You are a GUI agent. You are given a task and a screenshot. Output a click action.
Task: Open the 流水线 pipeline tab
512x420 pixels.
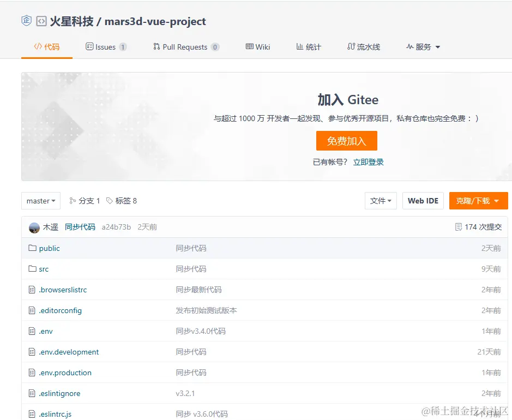(364, 47)
